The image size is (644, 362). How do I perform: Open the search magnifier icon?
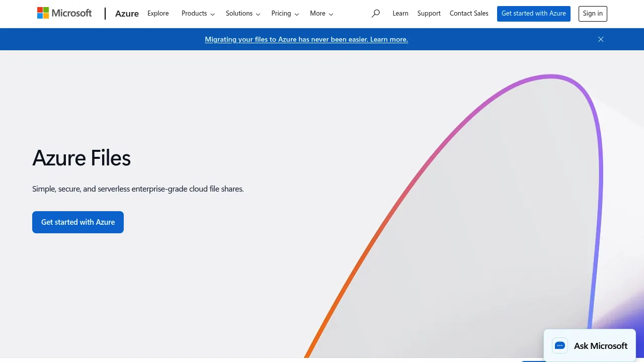click(x=375, y=14)
